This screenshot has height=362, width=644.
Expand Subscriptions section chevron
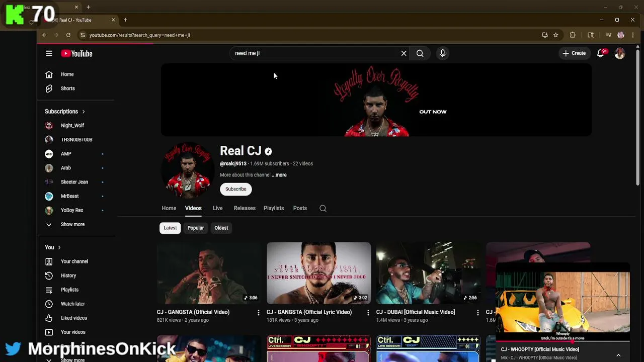(x=84, y=112)
